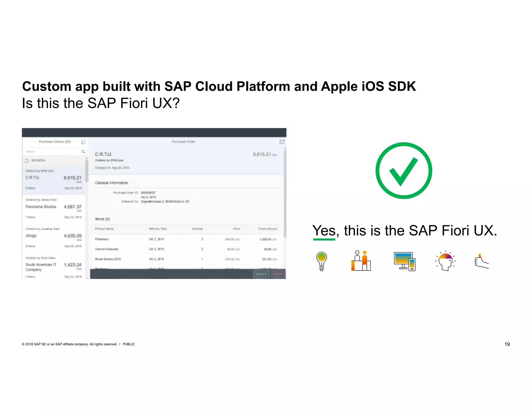
Task: Click the head with colored brain icon
Action: point(445,261)
